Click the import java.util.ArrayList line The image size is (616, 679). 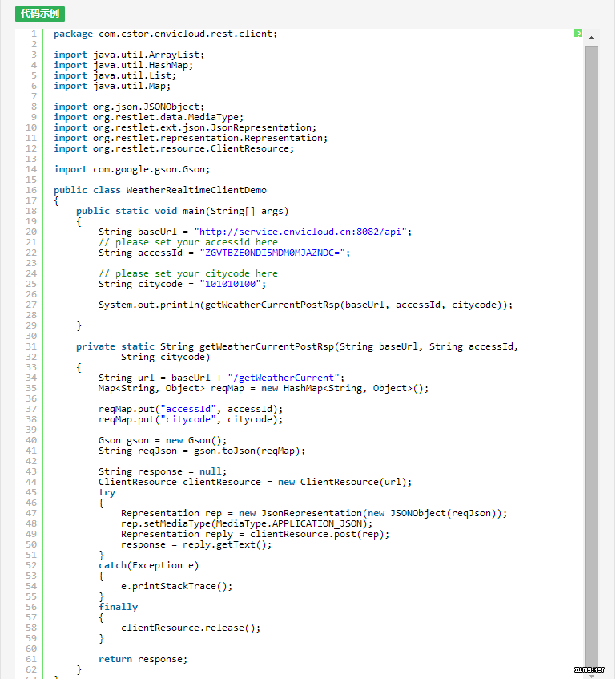[x=129, y=55]
